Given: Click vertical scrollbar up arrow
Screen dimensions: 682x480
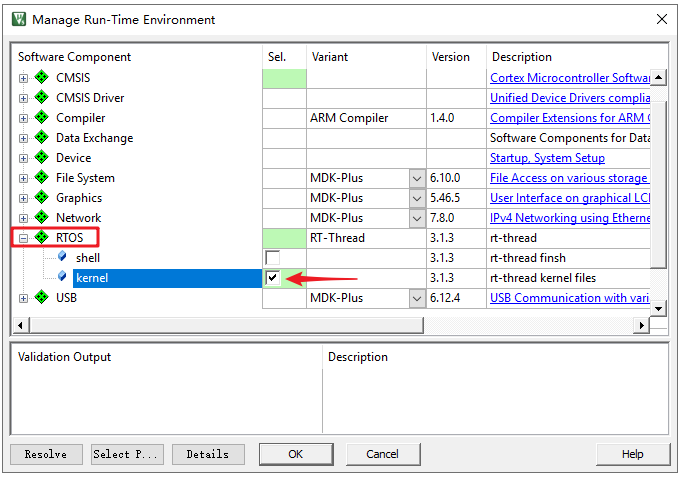Looking at the screenshot, I should click(x=658, y=77).
